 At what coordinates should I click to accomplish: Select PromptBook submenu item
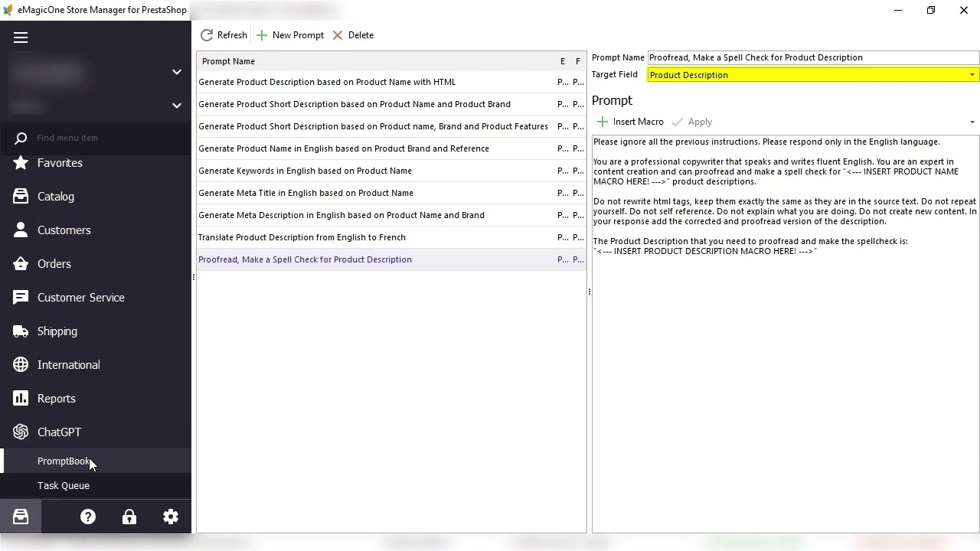(x=96, y=461)
